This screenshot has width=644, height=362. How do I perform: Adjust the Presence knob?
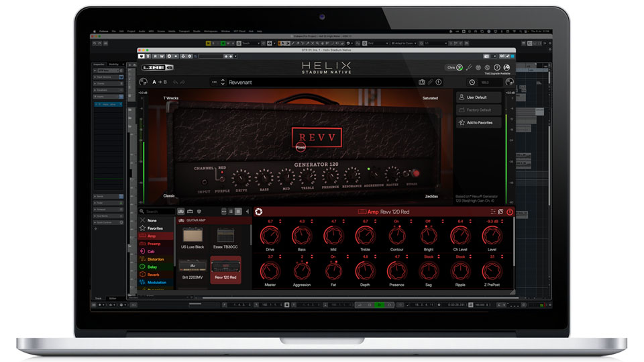click(x=396, y=271)
